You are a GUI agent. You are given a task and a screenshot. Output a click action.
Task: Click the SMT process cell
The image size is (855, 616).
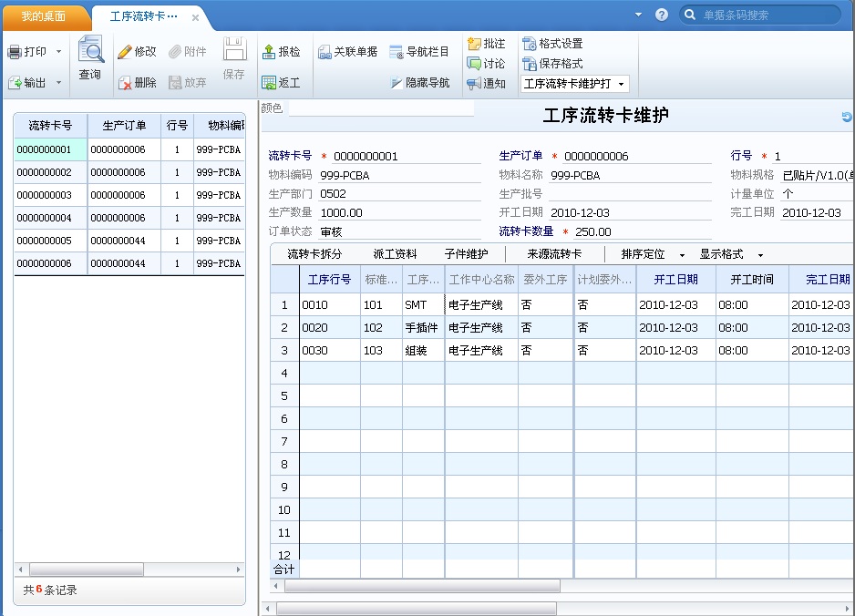(x=424, y=305)
